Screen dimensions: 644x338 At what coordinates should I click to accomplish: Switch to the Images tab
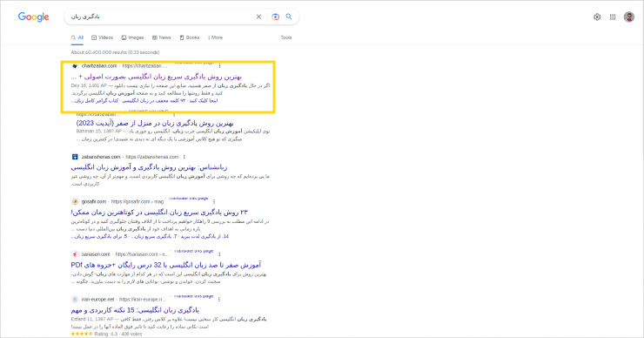click(132, 37)
